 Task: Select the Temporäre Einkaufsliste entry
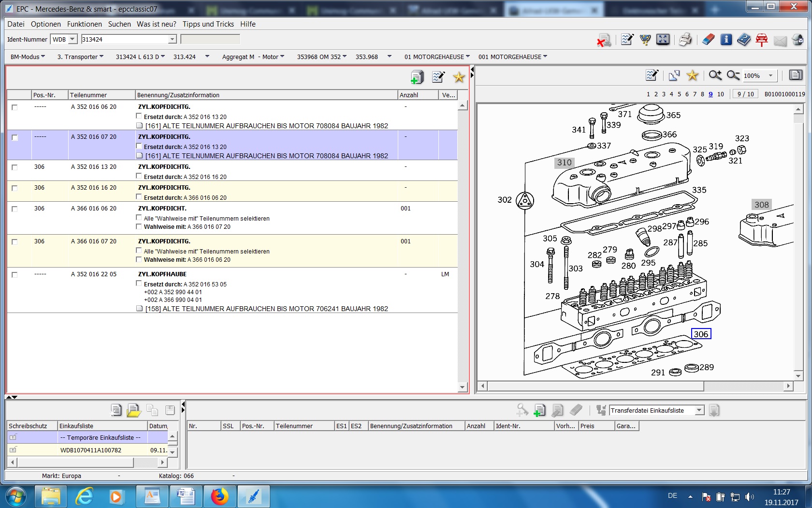[x=100, y=437]
